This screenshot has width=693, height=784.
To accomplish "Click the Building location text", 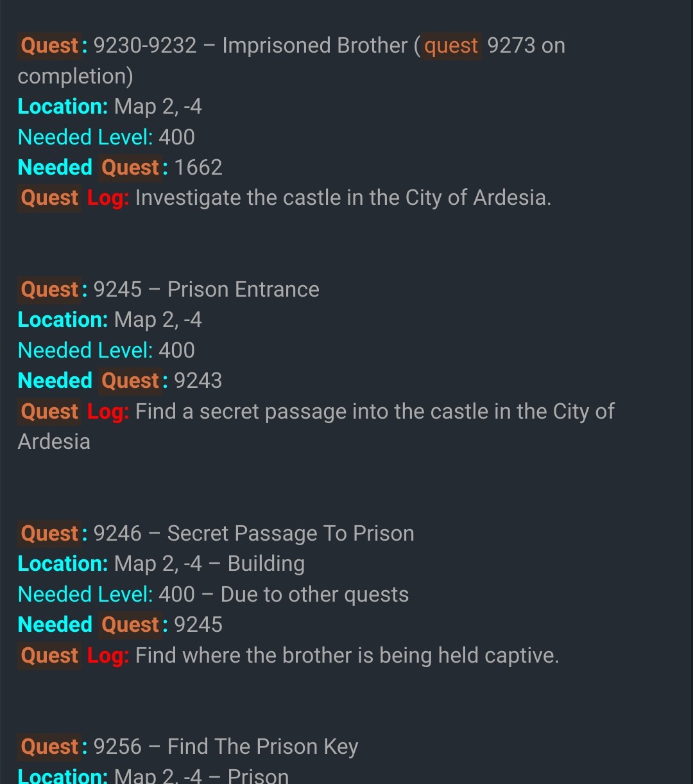I will pyautogui.click(x=266, y=564).
